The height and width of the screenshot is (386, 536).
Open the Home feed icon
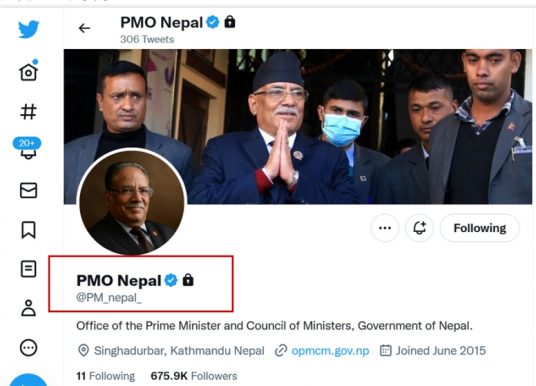point(28,71)
